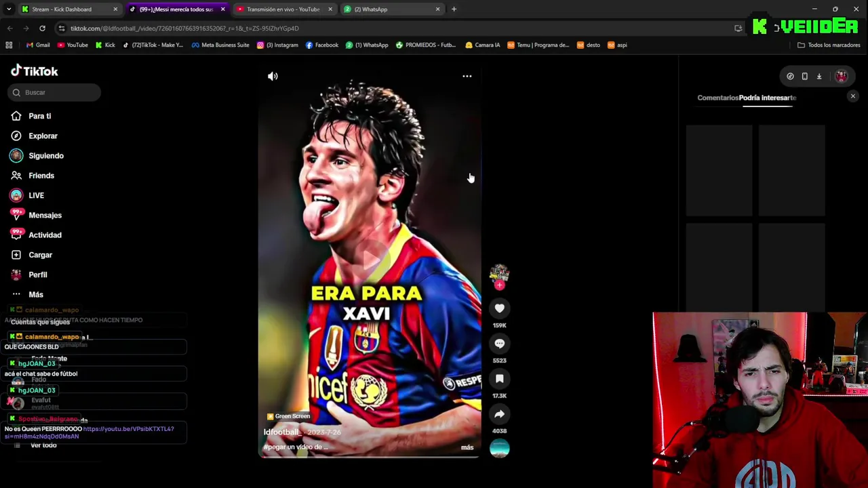
Task: Open ldfootball_ creator profile link
Action: coord(281,432)
